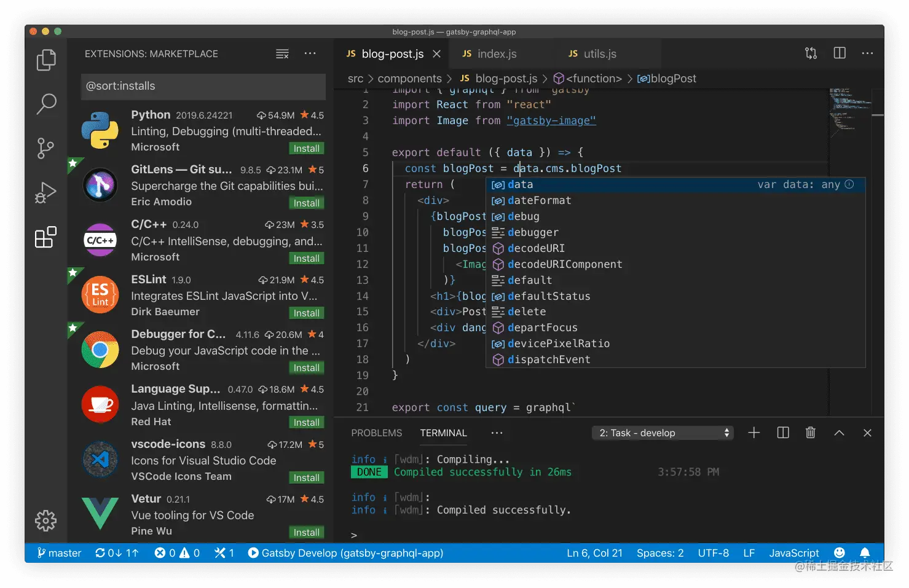This screenshot has width=909, height=588.
Task: Open the Explorer view in activity bar
Action: tap(46, 60)
